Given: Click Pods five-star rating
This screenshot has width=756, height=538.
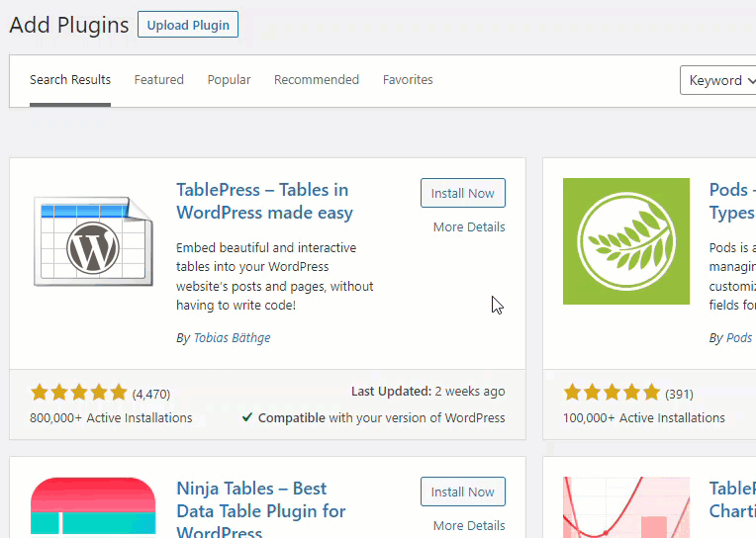Looking at the screenshot, I should point(612,393).
